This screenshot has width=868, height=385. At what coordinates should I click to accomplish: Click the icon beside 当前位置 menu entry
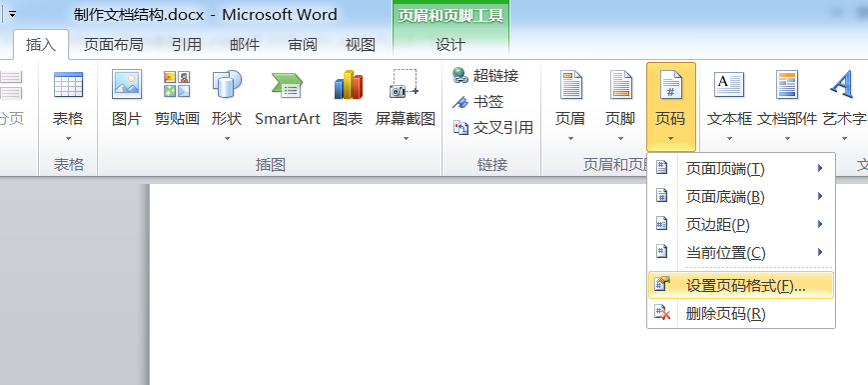click(x=661, y=252)
